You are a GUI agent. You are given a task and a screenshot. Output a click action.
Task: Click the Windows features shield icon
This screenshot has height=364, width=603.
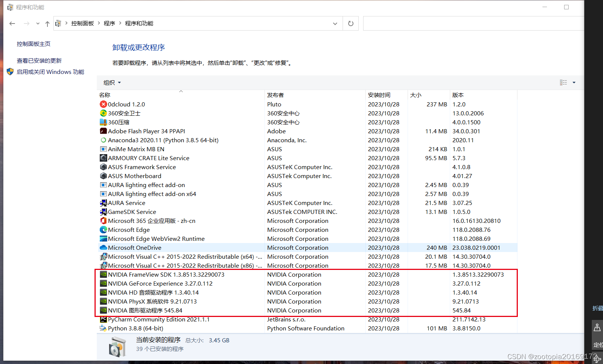tap(10, 72)
